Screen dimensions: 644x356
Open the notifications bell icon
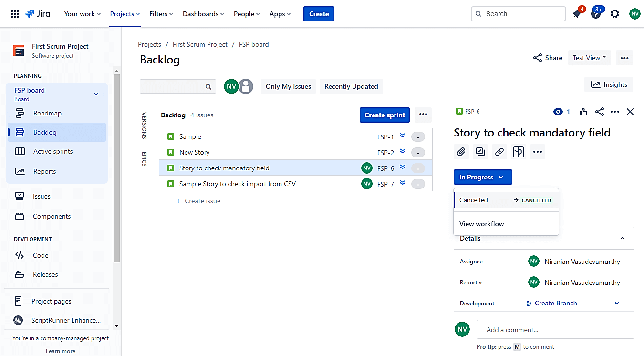(577, 14)
